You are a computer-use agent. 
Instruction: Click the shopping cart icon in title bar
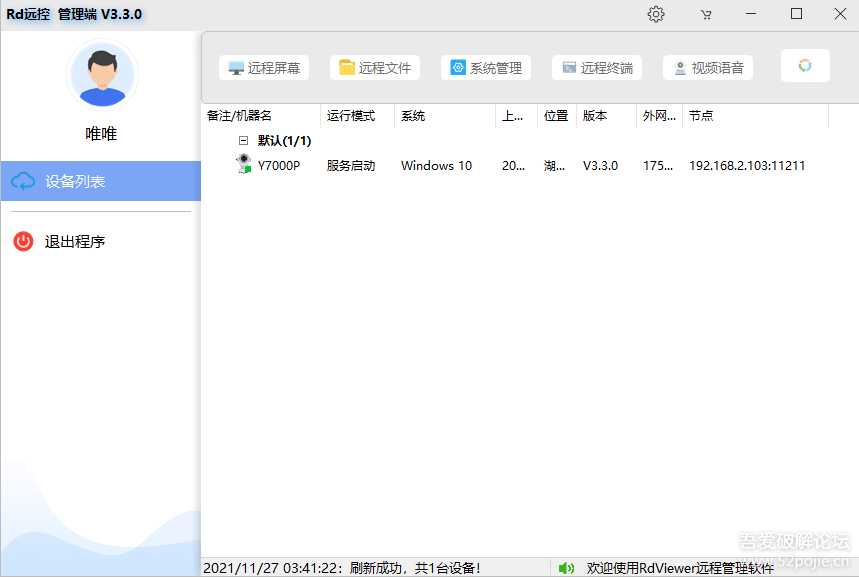pyautogui.click(x=706, y=14)
